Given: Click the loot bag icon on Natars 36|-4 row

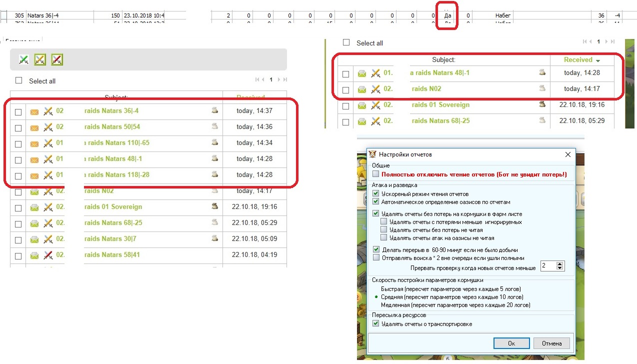Looking at the screenshot, I should click(215, 110).
